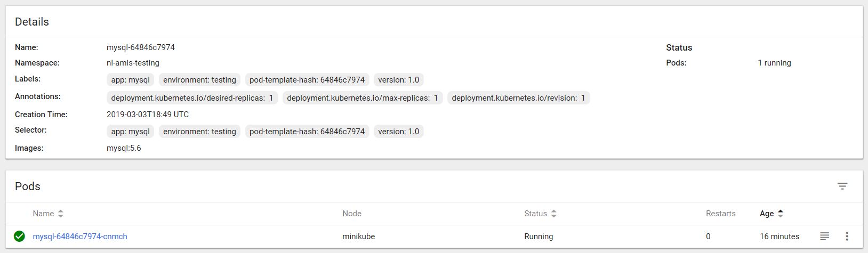Open the mysql-64846c7974-cnmch pod link
This screenshot has height=253, width=868.
point(80,236)
